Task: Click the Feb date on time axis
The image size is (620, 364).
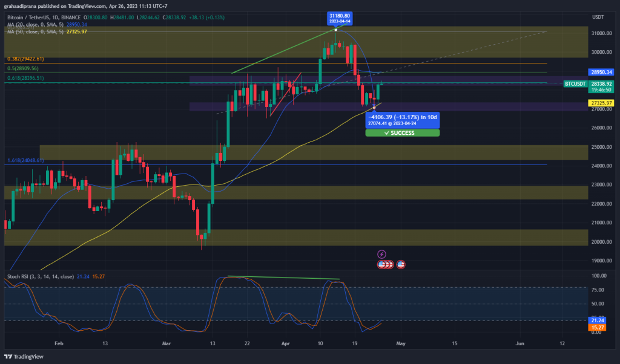Action: coord(59,343)
